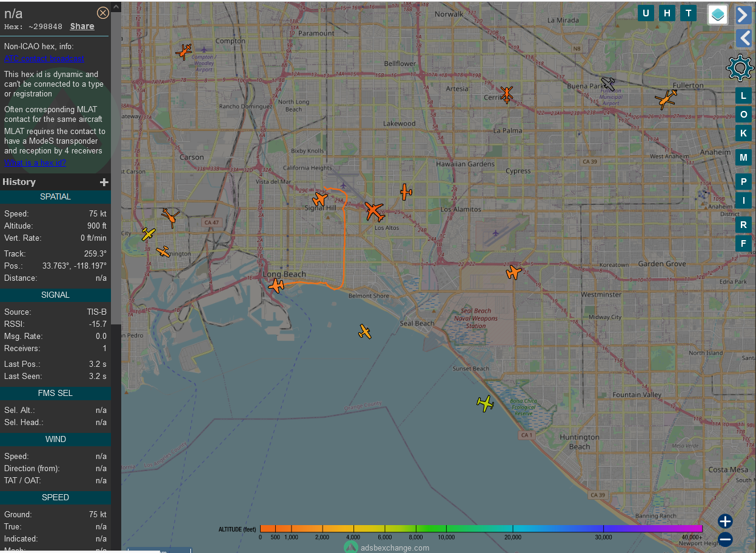Click the Pos. value '33.763°, -118.197°'
The width and height of the screenshot is (756, 553).
tap(75, 266)
